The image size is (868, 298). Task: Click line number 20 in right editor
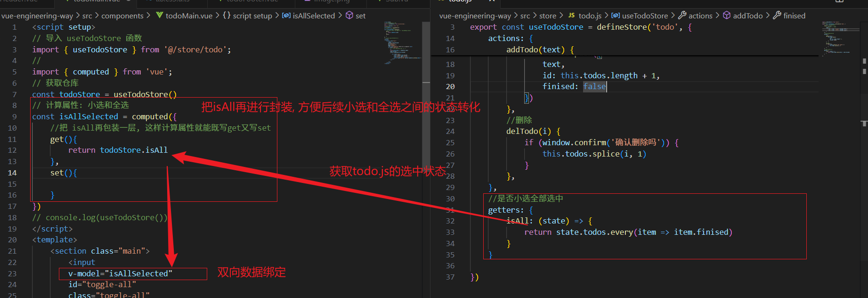click(450, 86)
